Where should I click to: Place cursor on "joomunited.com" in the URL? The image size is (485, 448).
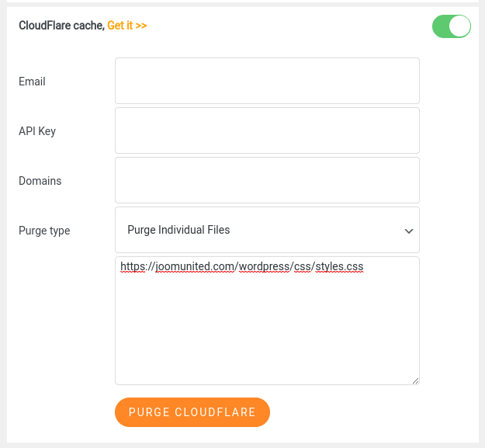196,267
